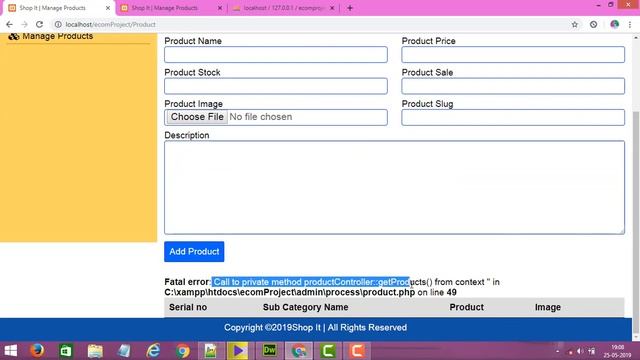The image size is (640, 360).
Task: Go back in browser history
Action: tap(9, 24)
